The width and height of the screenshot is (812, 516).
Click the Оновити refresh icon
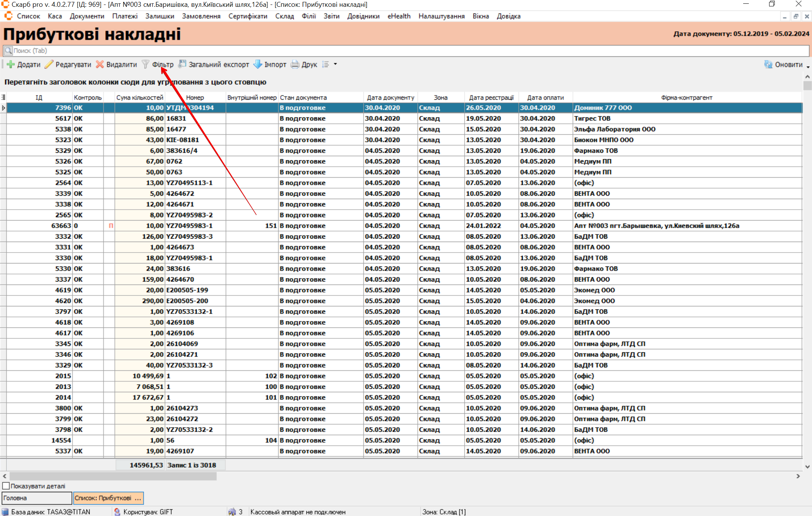pyautogui.click(x=768, y=64)
